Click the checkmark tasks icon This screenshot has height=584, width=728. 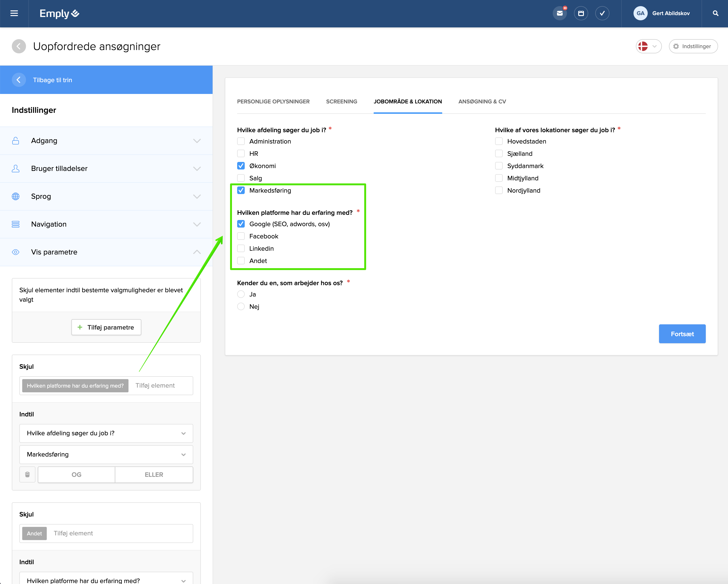pos(602,13)
